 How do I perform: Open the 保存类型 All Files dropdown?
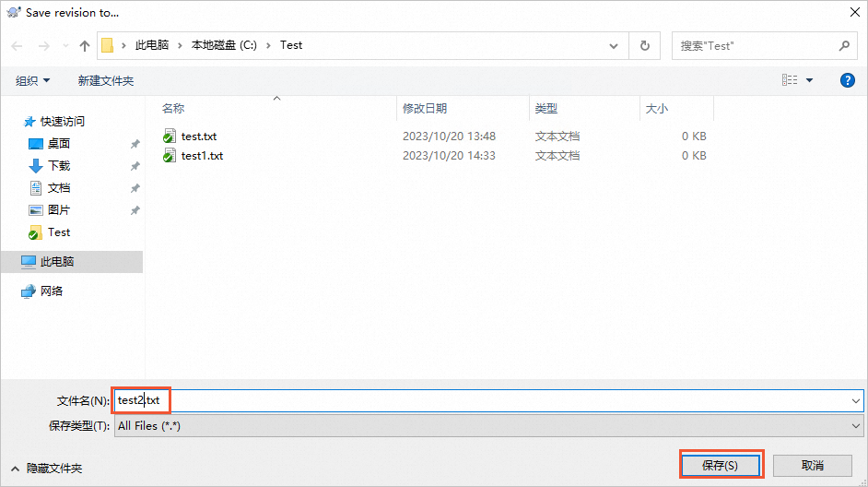488,426
